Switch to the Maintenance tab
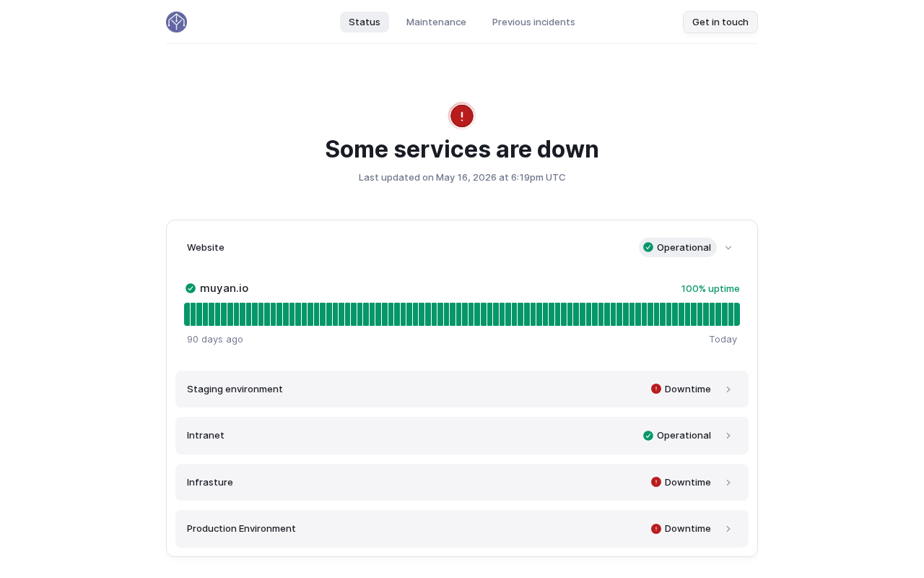 tap(436, 22)
